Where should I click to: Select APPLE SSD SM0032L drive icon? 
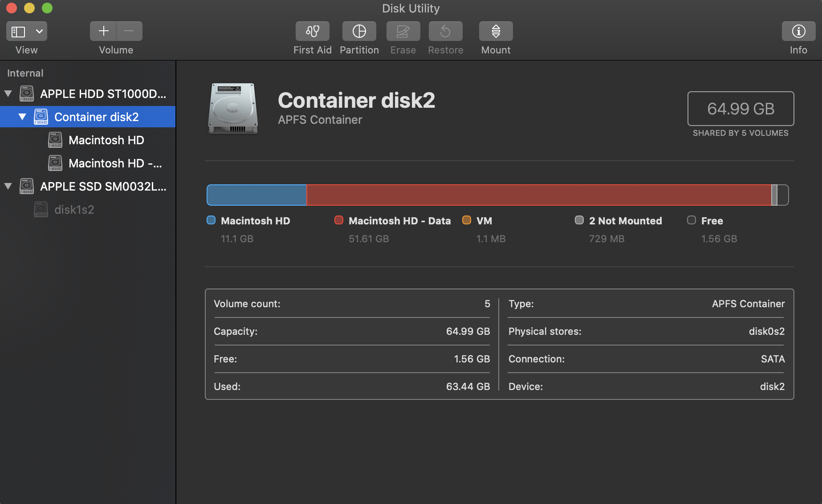pyautogui.click(x=27, y=186)
